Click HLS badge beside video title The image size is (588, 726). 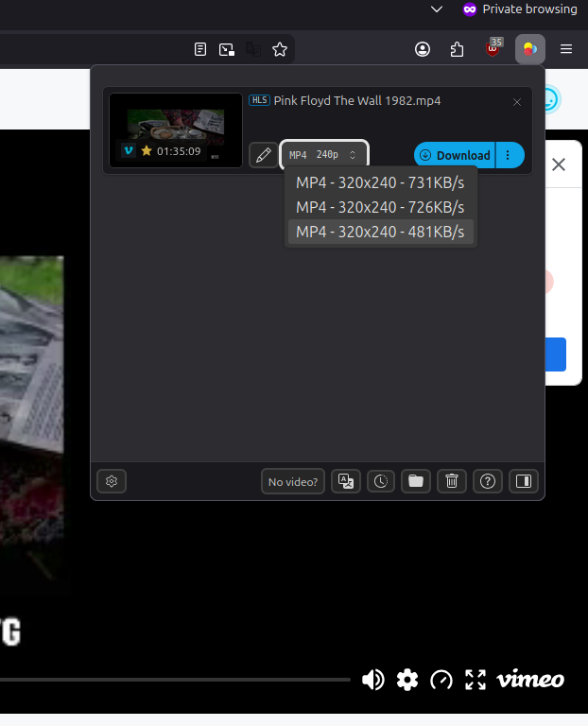click(x=259, y=100)
